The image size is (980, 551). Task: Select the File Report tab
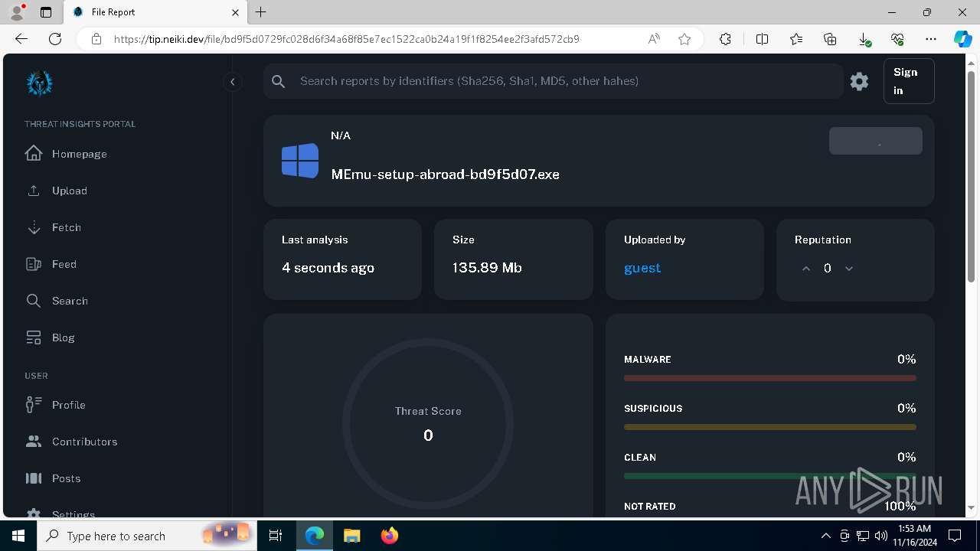tap(155, 12)
